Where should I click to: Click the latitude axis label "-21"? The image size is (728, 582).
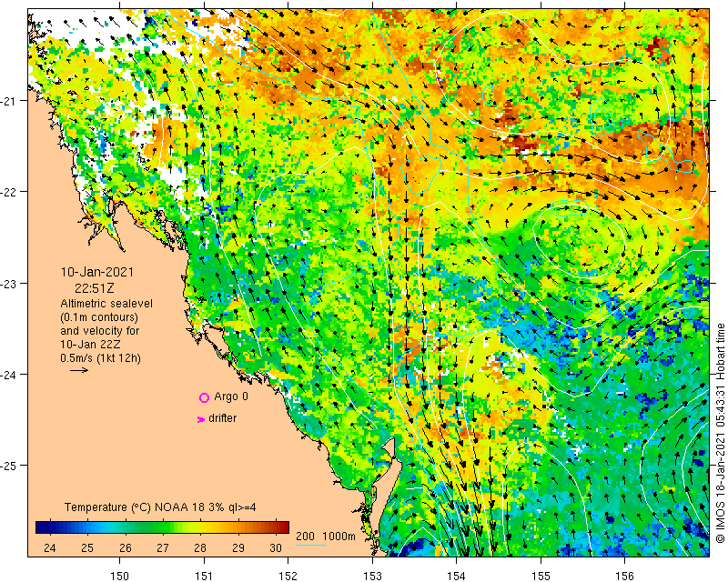coord(9,100)
